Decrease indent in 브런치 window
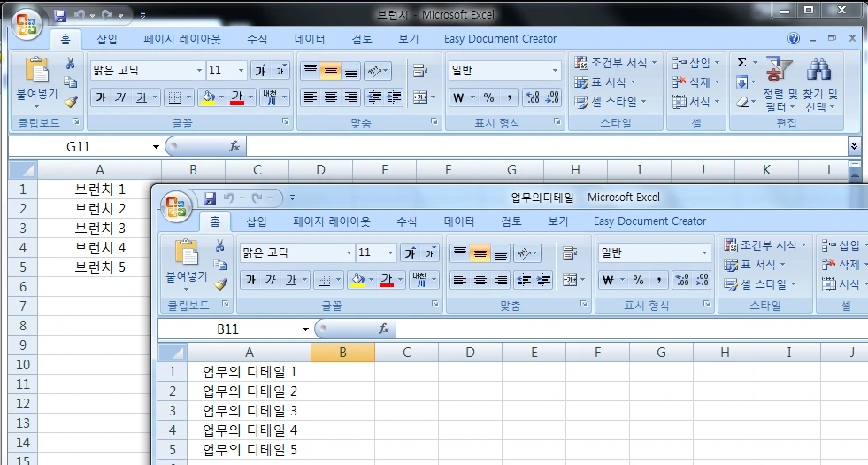This screenshot has height=465, width=868. point(374,97)
